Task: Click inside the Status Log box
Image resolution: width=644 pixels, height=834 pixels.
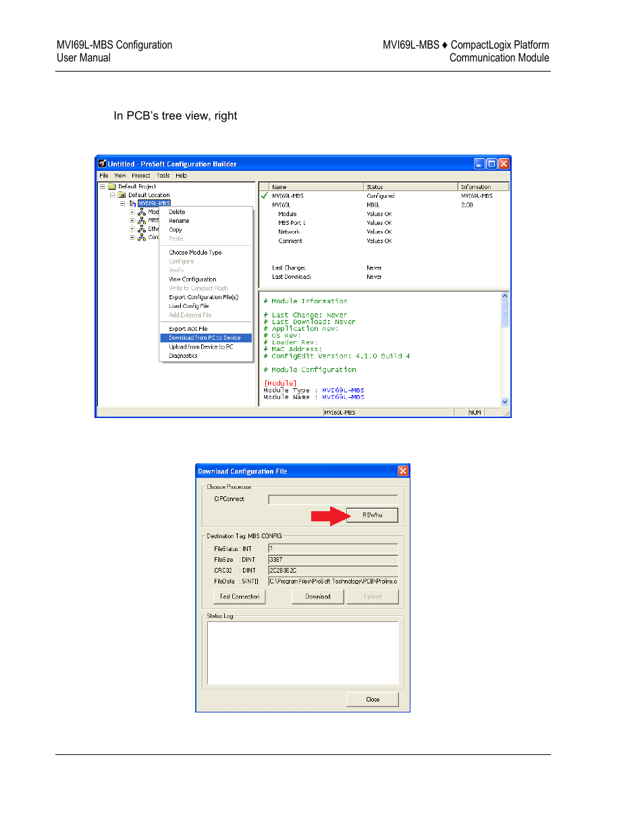Action: click(303, 652)
